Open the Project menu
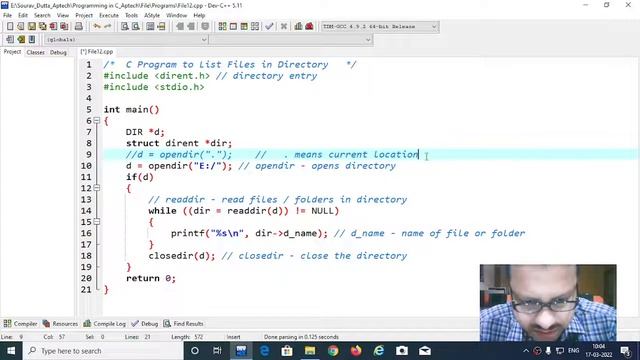 84,16
